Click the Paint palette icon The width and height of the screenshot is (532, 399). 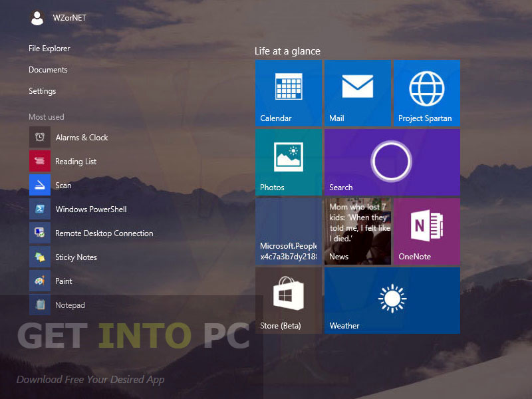tap(40, 281)
